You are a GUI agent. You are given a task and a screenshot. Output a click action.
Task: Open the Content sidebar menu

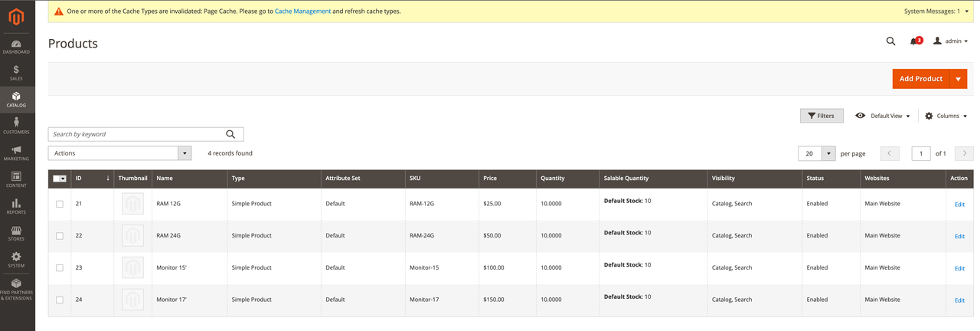pos(17,179)
